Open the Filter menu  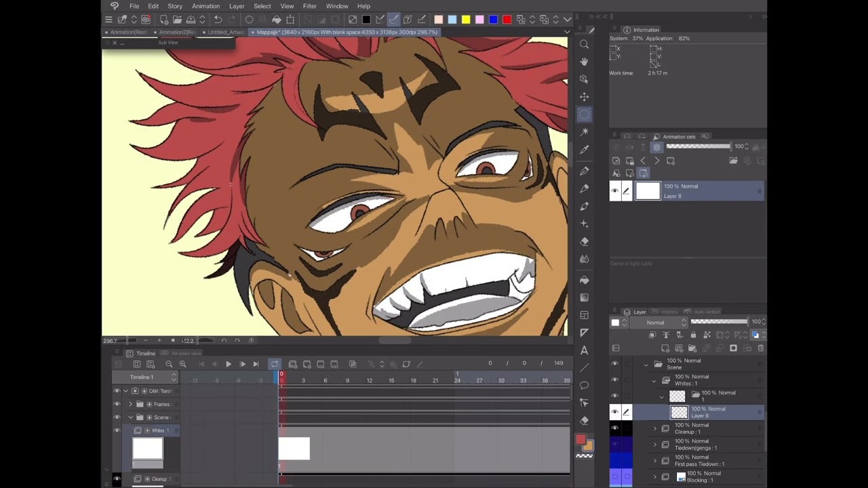309,6
